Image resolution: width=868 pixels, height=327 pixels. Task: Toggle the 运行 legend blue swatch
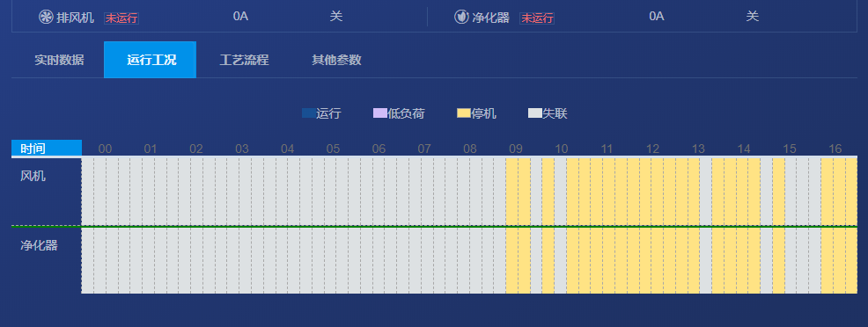308,113
